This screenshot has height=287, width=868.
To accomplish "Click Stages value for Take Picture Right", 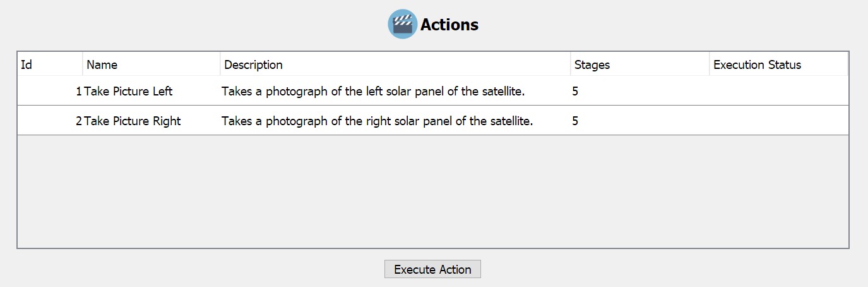I will pyautogui.click(x=575, y=121).
